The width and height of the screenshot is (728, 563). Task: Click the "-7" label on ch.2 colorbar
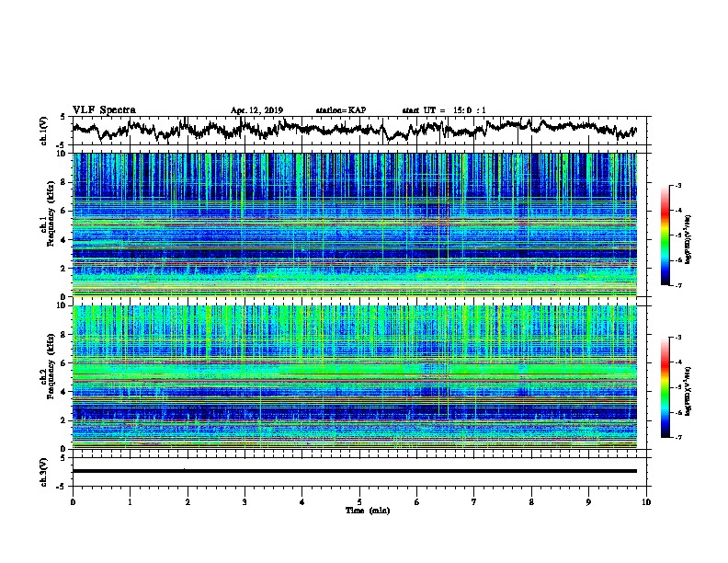(678, 438)
